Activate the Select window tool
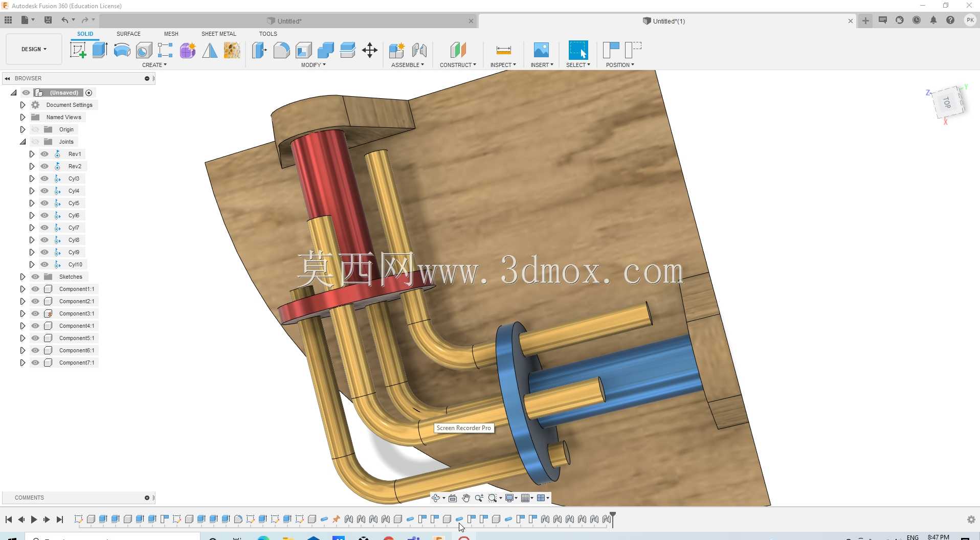 578,50
